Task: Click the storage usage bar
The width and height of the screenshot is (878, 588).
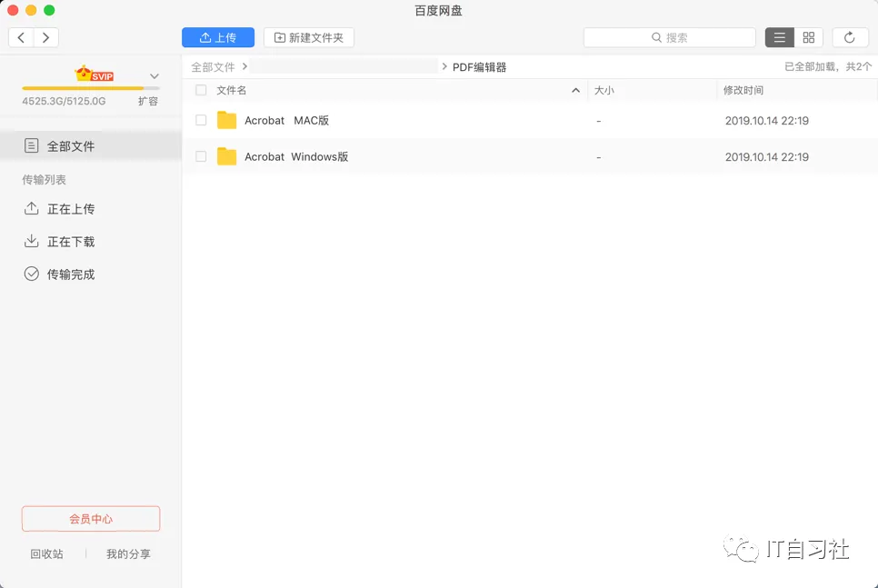Action: [x=91, y=88]
